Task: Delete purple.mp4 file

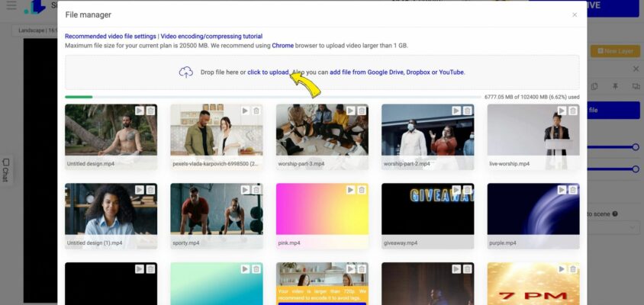Action: point(573,190)
